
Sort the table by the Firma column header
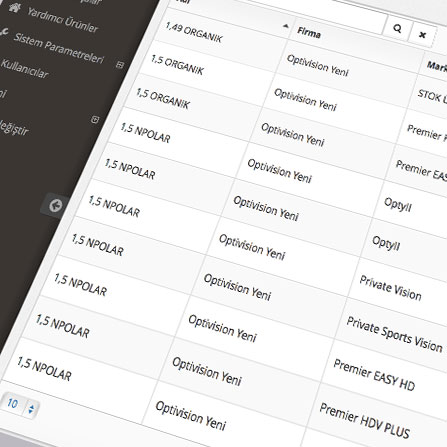[x=309, y=33]
